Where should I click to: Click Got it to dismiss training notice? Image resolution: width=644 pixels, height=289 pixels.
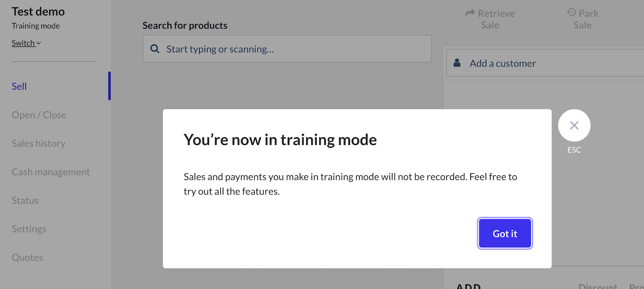tap(505, 233)
